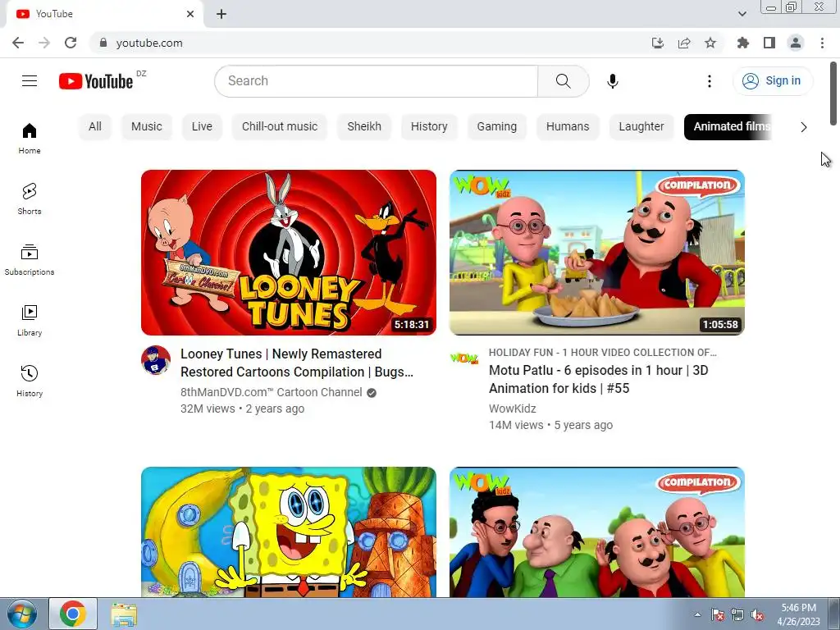
Task: Open the Motu Patlu samosa thumbnail
Action: pos(597,253)
